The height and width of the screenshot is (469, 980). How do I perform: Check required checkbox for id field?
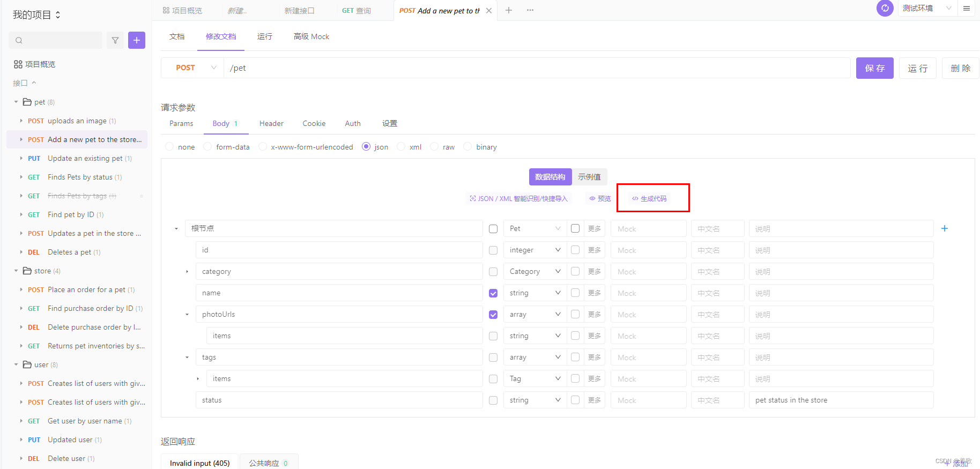pyautogui.click(x=493, y=250)
